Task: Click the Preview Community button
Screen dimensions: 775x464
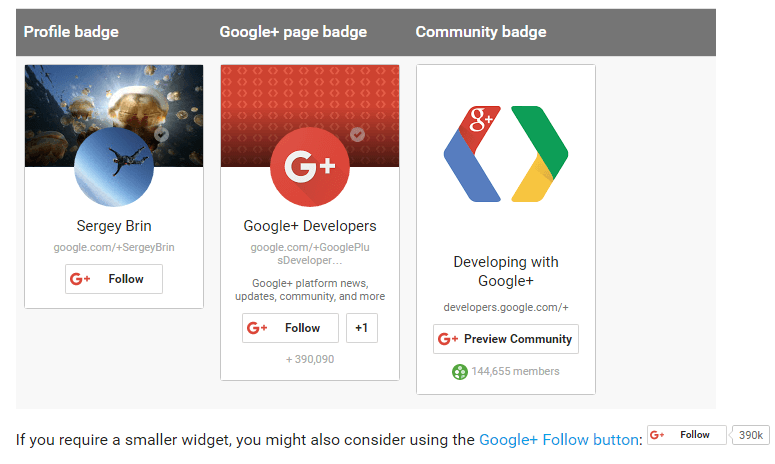Action: point(506,339)
